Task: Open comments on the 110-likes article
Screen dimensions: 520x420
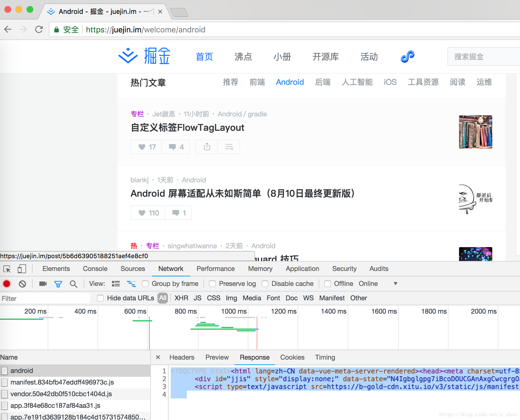Action: tap(179, 213)
